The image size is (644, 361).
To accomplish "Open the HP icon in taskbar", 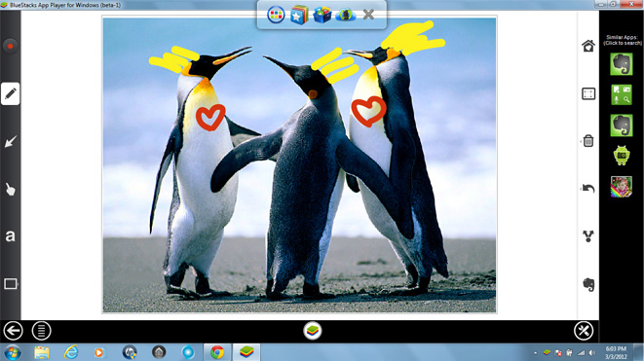I will [130, 353].
